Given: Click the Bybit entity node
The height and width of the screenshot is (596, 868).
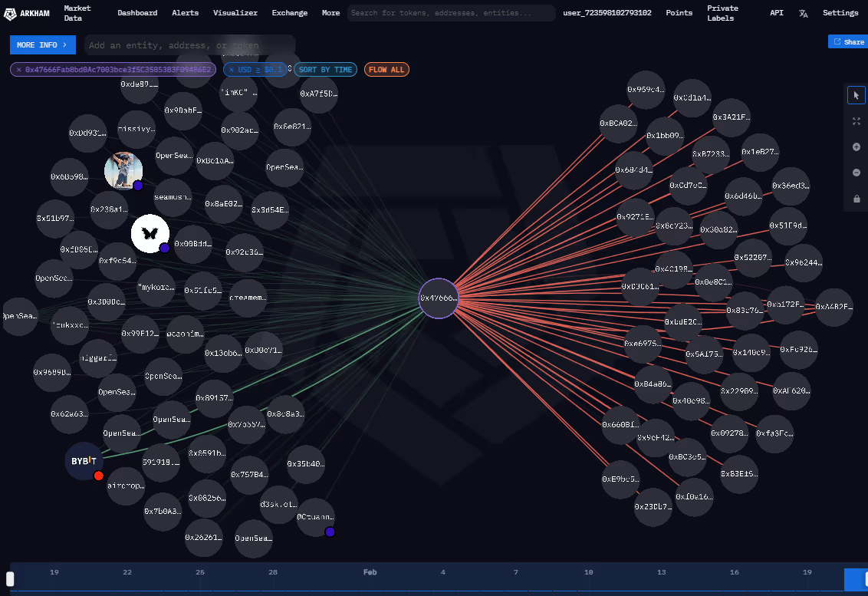Looking at the screenshot, I should (84, 461).
